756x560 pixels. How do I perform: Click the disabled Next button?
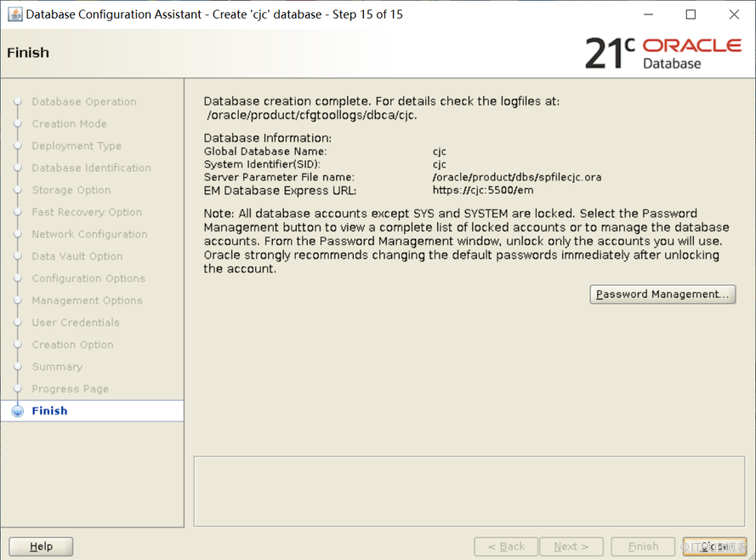(571, 546)
